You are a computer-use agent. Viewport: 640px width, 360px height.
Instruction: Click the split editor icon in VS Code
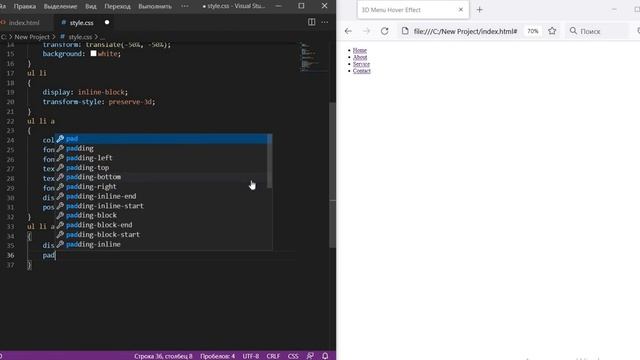(x=311, y=22)
